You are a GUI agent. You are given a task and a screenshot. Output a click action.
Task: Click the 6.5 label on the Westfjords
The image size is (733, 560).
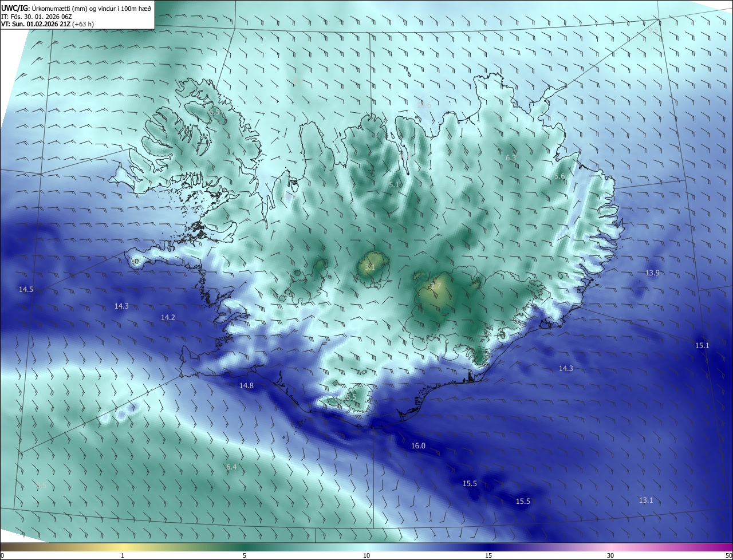216,112
